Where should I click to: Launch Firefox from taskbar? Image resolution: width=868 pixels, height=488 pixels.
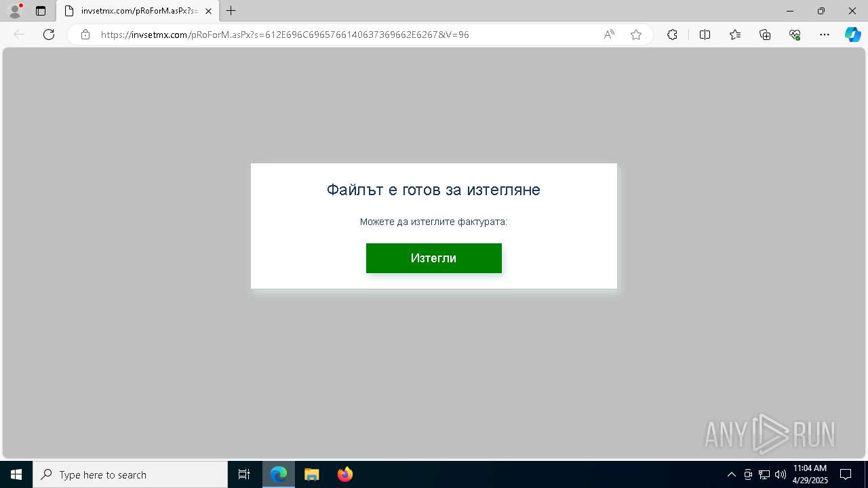tap(345, 474)
